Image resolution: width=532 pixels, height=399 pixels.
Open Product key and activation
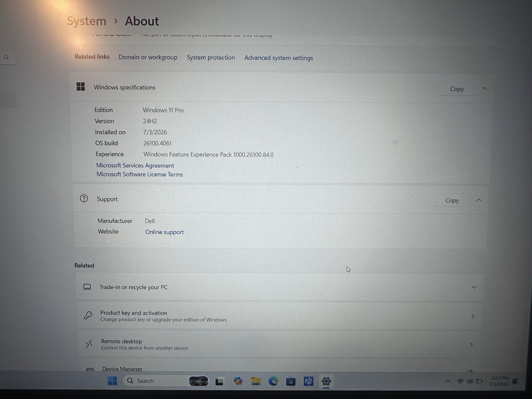[279, 316]
